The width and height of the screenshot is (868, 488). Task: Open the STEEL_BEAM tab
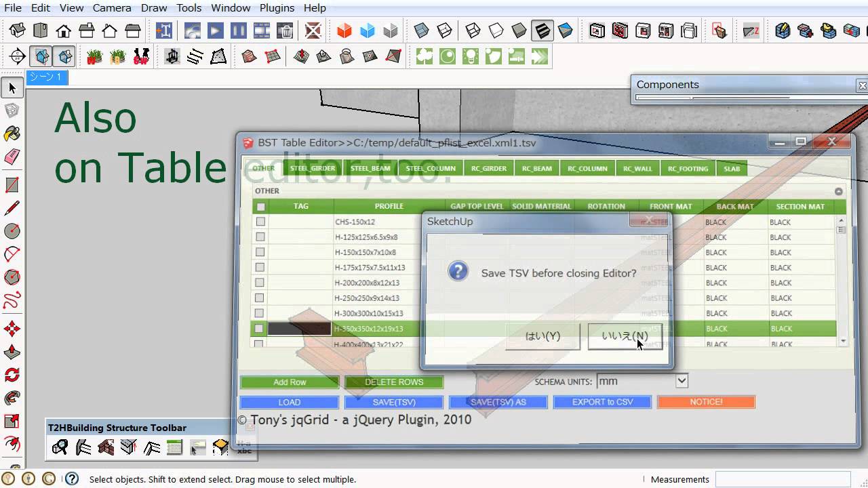pos(370,168)
